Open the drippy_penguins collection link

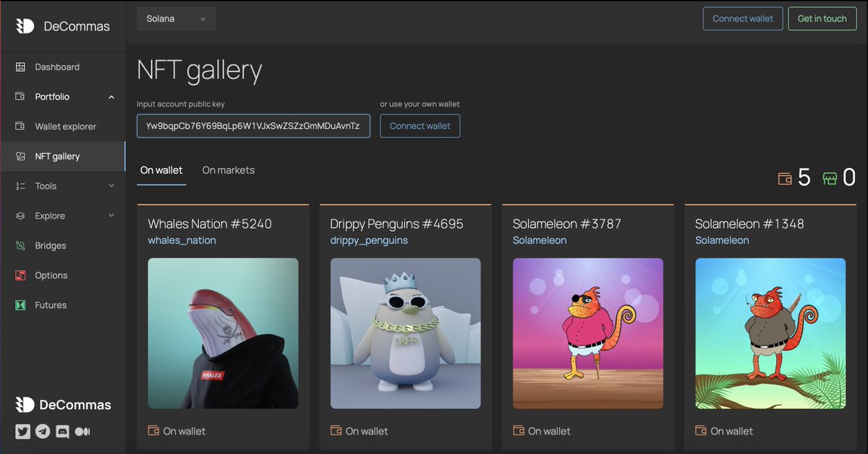(369, 240)
